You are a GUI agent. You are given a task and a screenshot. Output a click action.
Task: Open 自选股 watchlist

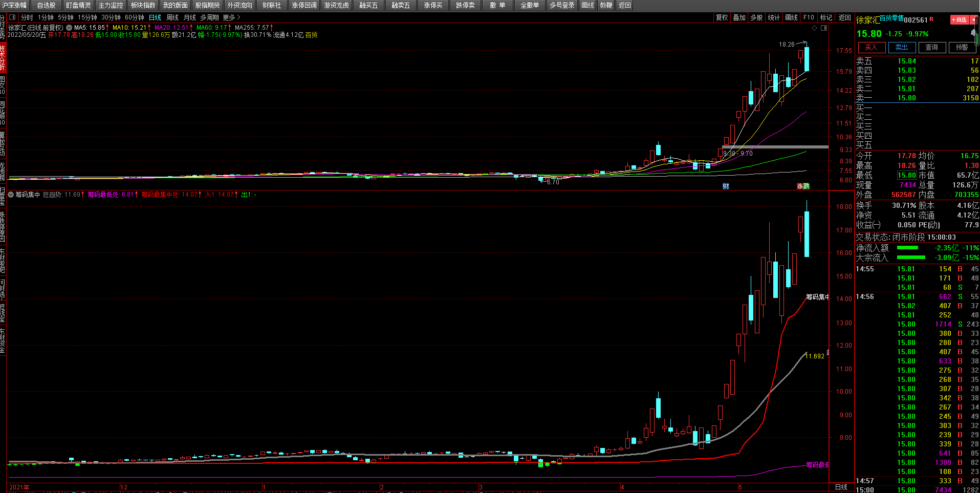[47, 5]
